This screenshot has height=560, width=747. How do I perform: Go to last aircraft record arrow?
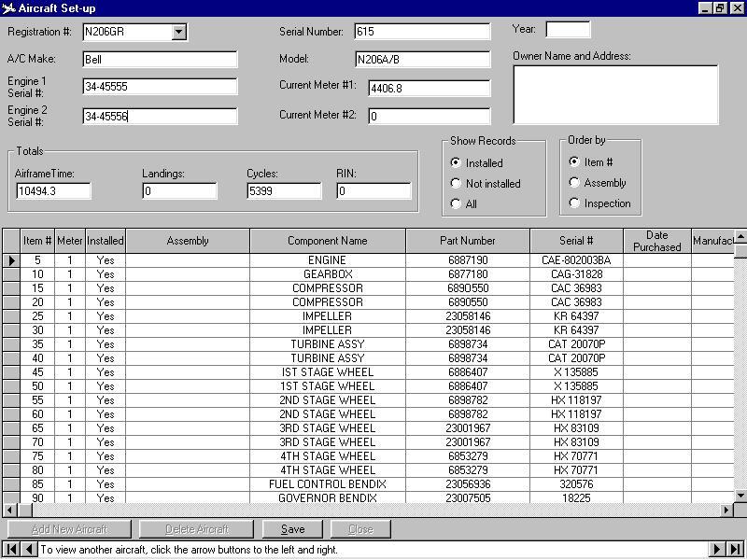tap(737, 550)
